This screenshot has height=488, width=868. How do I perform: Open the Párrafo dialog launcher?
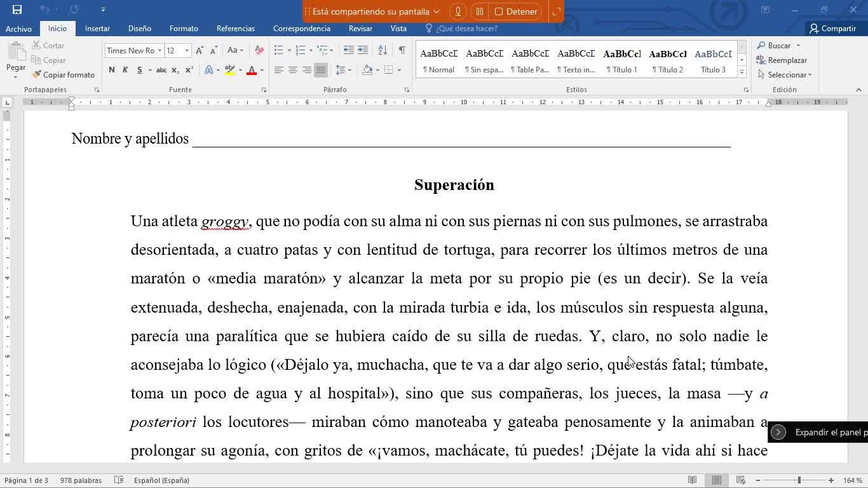pos(407,90)
